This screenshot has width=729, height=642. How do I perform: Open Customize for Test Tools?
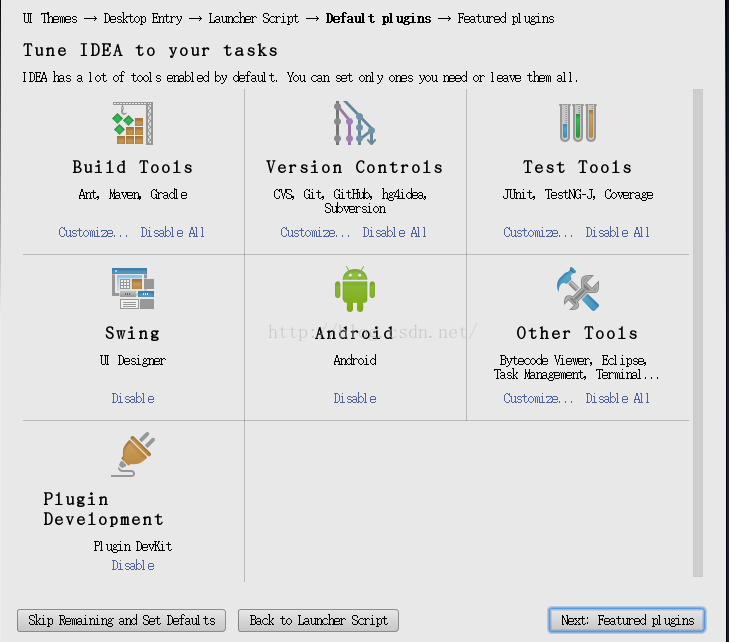click(538, 233)
